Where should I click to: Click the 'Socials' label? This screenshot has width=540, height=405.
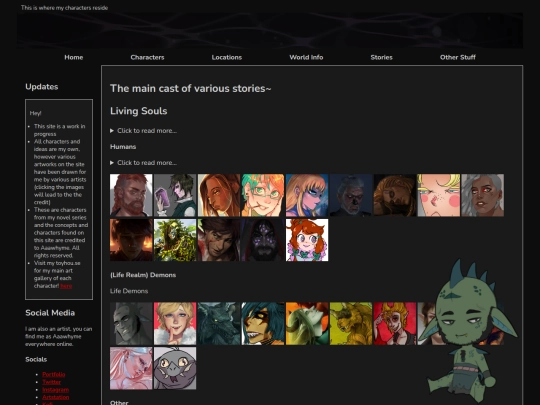click(36, 359)
